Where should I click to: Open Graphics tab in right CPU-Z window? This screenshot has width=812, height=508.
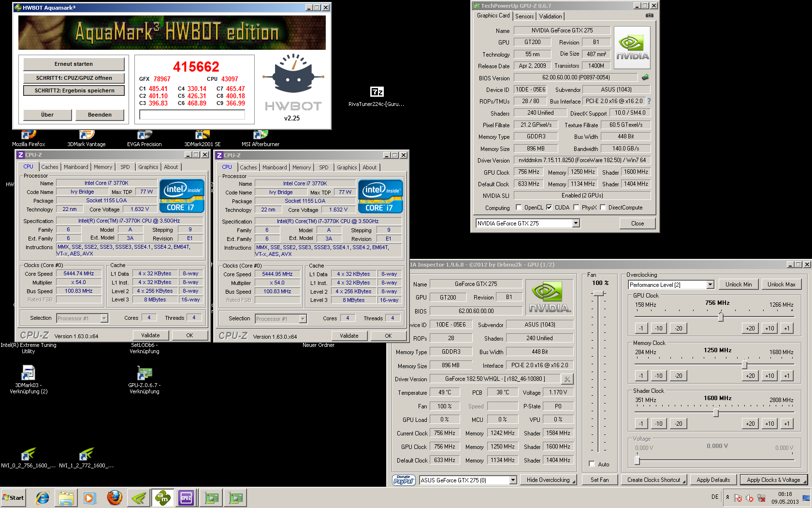[x=347, y=167]
